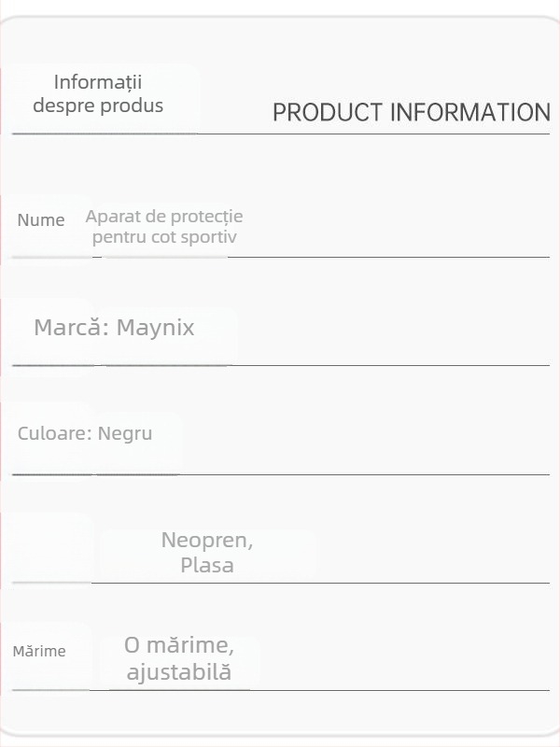
Task: Select the Mărime label
Action: (39, 651)
